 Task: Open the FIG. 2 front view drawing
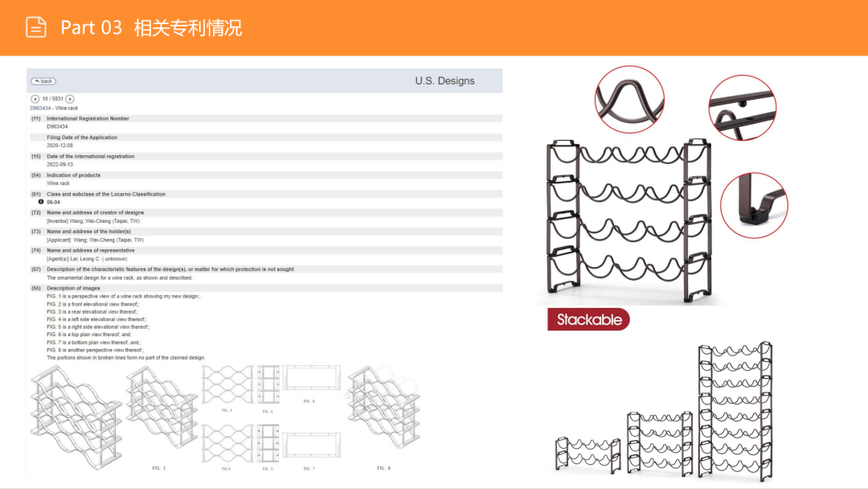pyautogui.click(x=227, y=385)
